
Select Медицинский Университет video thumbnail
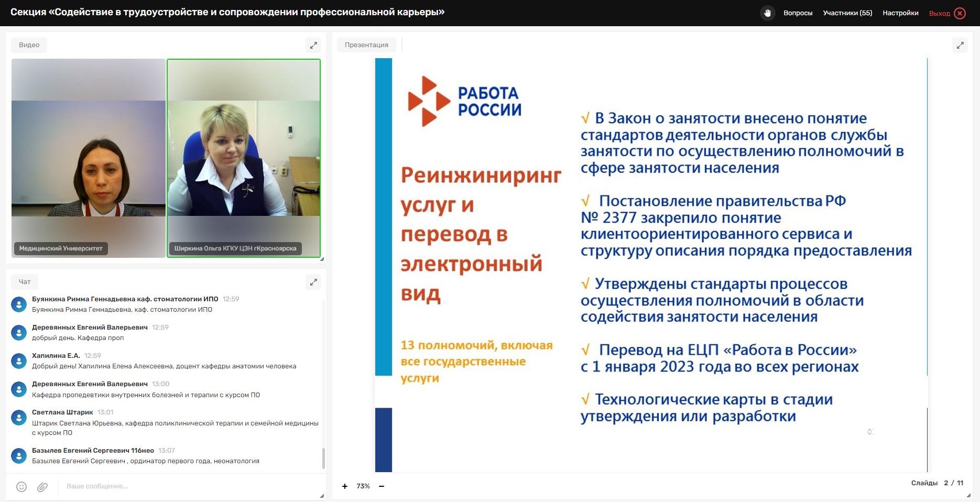tap(89, 158)
